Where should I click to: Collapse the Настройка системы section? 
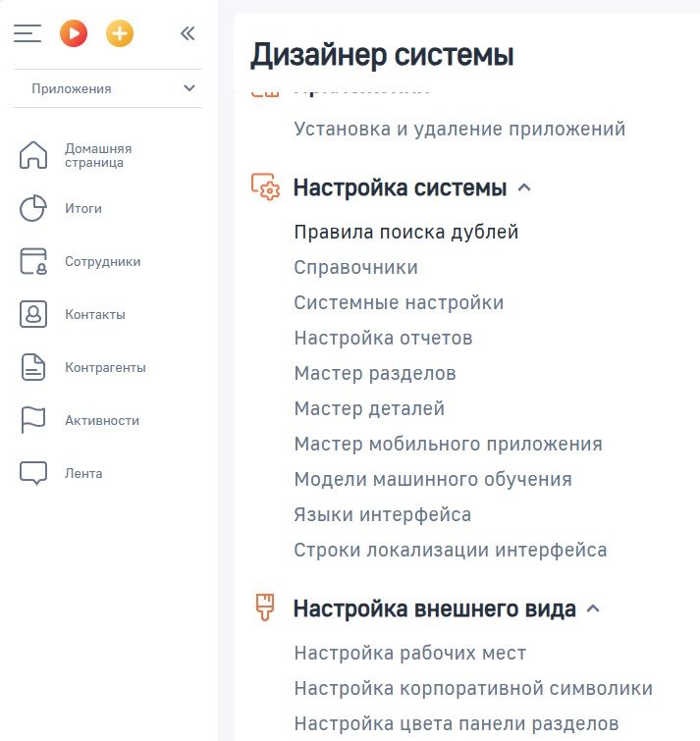point(524,188)
